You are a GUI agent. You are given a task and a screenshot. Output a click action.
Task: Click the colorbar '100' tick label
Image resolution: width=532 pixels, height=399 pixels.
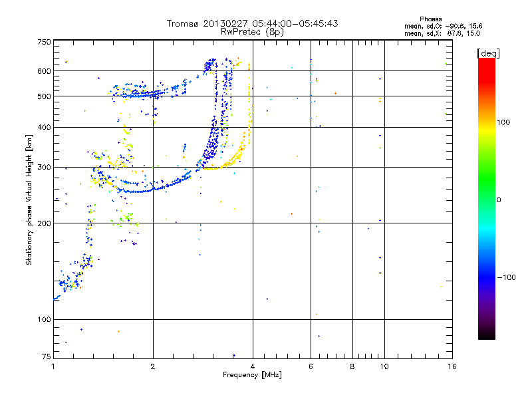(503, 122)
